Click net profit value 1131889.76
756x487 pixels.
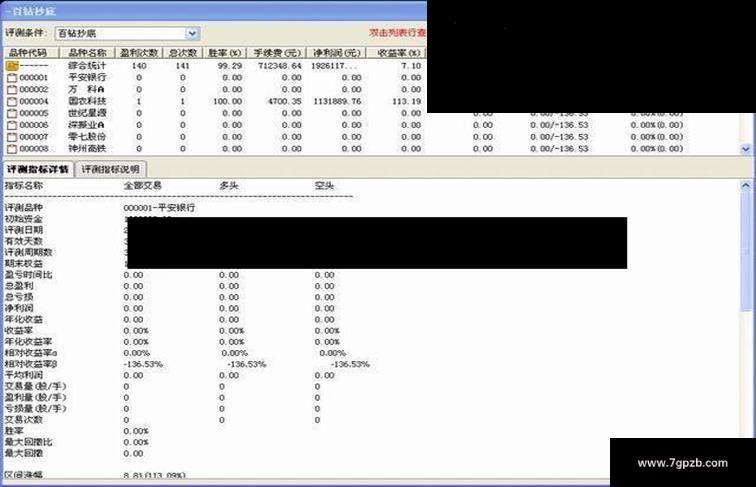(x=337, y=101)
